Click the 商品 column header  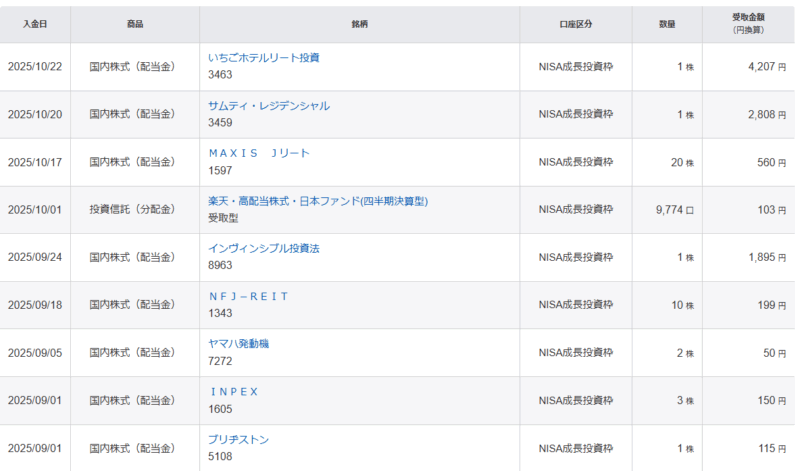coord(135,24)
